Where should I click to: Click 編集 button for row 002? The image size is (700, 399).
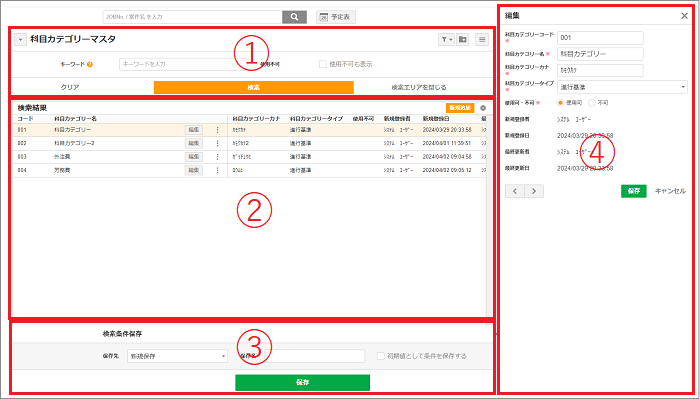coord(194,143)
